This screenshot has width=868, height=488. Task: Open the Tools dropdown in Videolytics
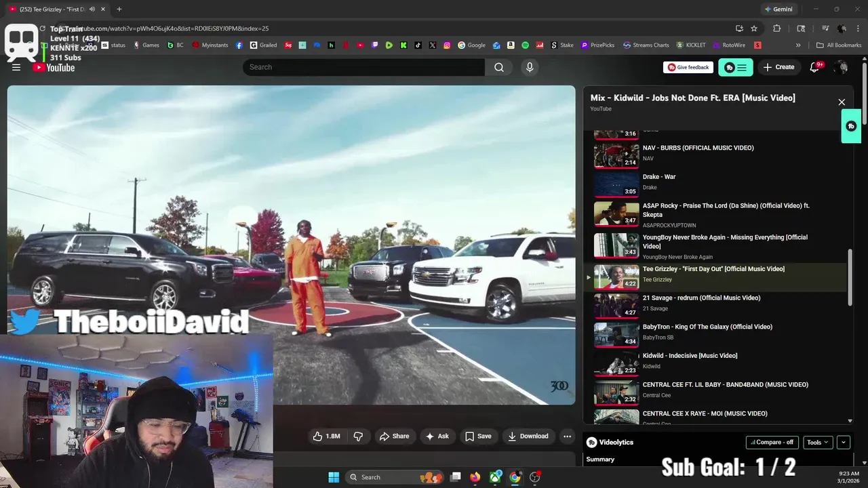[818, 443]
